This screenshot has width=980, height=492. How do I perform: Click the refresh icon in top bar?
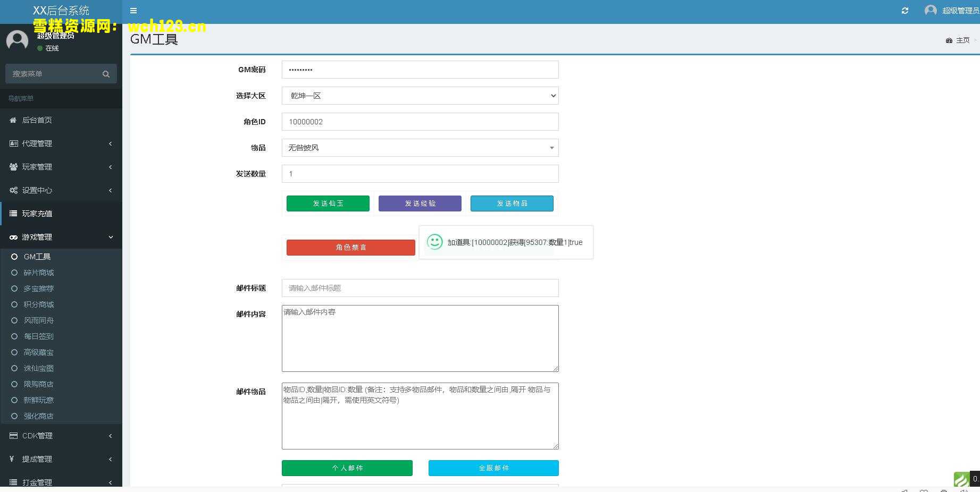click(905, 11)
